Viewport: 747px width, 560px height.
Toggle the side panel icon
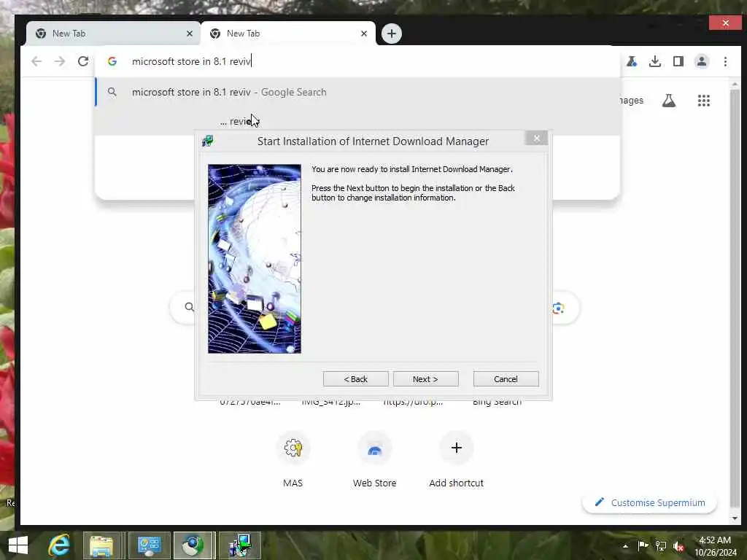678,61
